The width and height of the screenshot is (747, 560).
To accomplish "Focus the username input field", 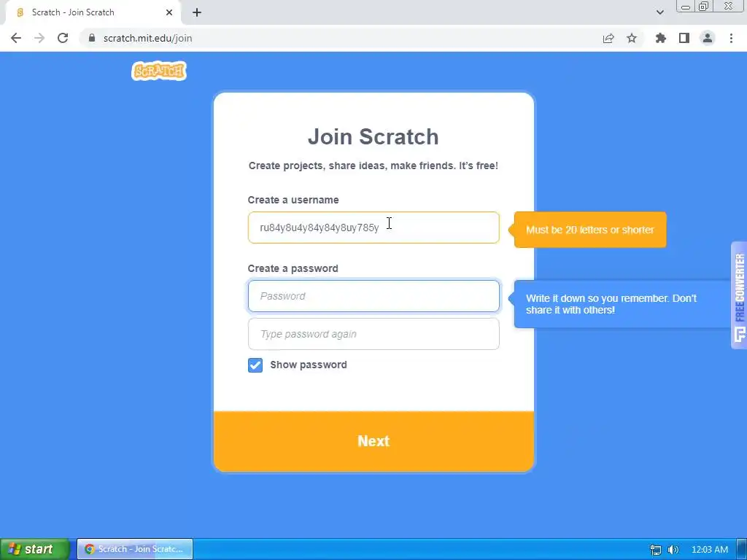I will click(x=373, y=227).
